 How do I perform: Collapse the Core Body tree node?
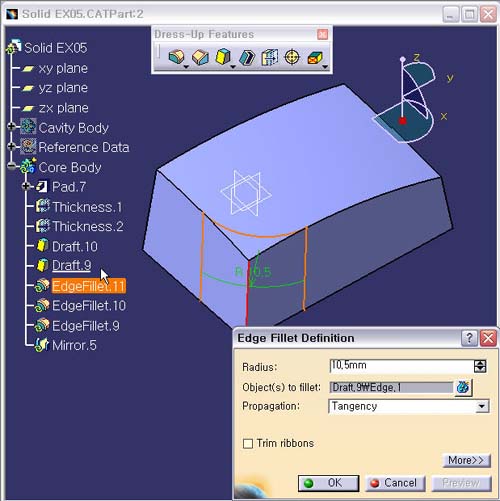click(11, 166)
